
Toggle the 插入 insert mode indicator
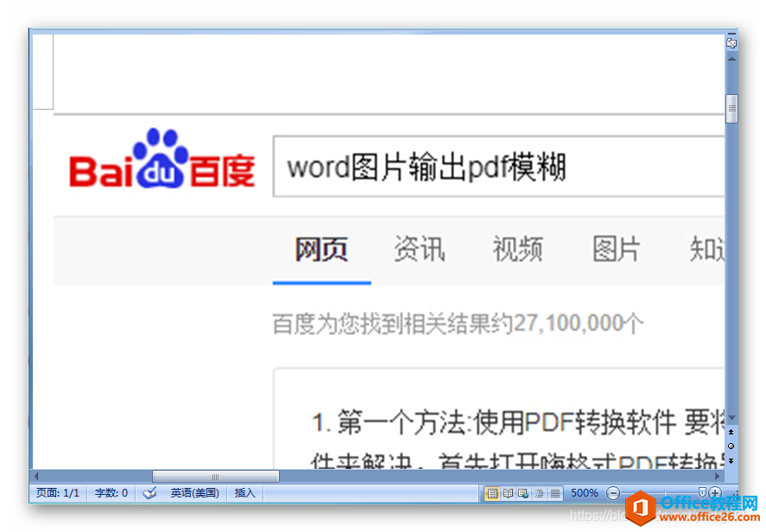(244, 493)
